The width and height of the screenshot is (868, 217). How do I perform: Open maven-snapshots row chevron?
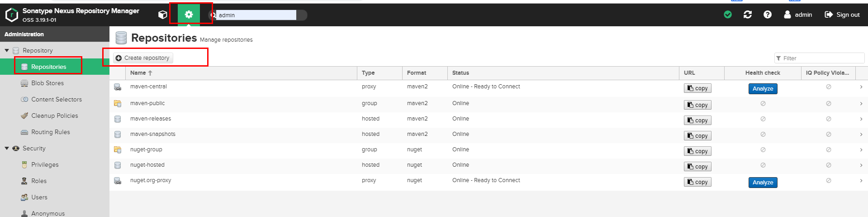coord(861,135)
